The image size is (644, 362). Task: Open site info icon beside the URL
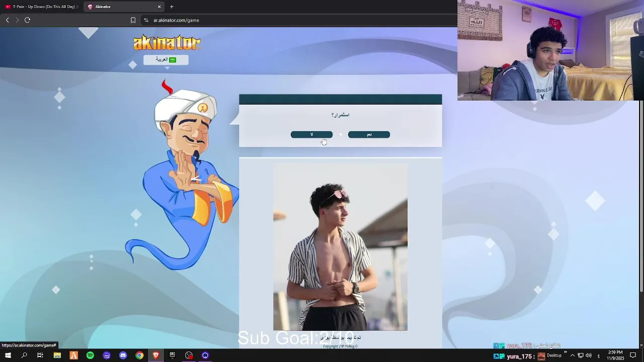point(146,20)
